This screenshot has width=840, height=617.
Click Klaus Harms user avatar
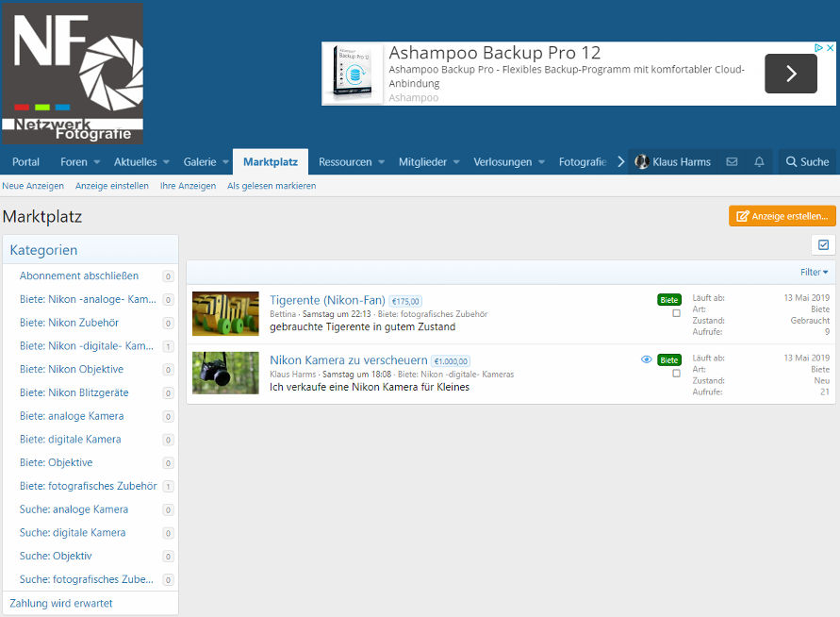click(642, 162)
